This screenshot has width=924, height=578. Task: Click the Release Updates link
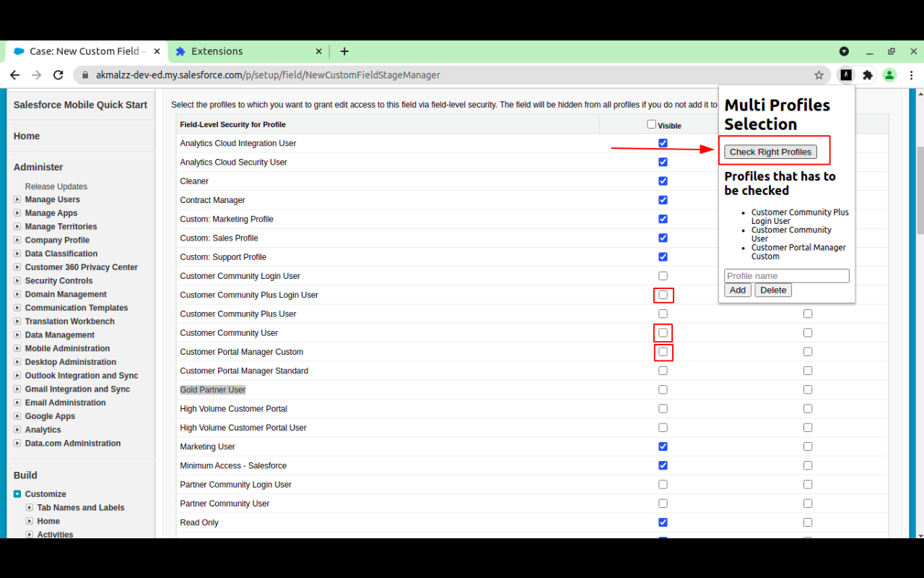[56, 186]
